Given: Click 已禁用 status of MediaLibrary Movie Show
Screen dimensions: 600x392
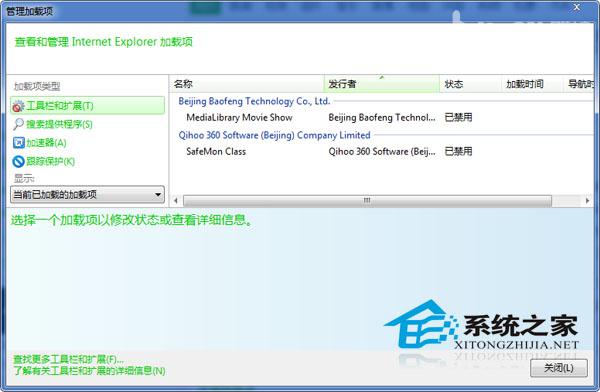Looking at the screenshot, I should 458,118.
